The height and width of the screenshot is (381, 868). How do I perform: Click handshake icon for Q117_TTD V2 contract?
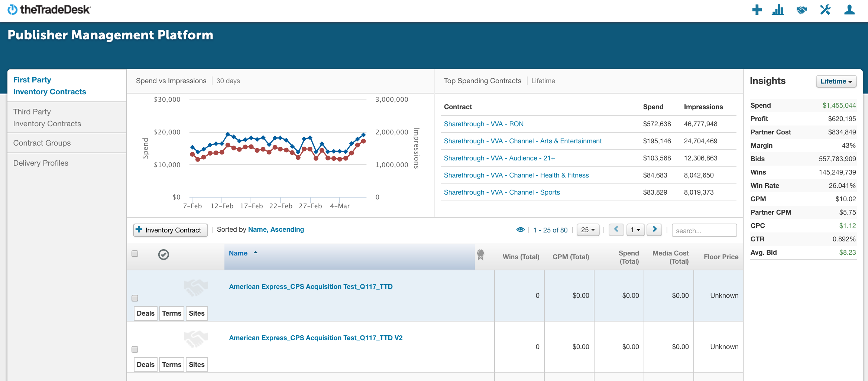click(x=196, y=339)
